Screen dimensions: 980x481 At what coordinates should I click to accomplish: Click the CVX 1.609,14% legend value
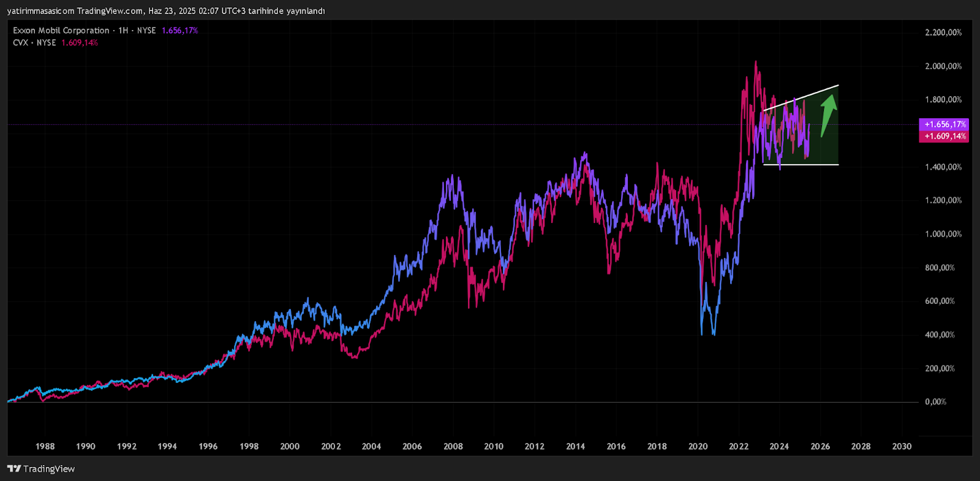click(x=80, y=42)
